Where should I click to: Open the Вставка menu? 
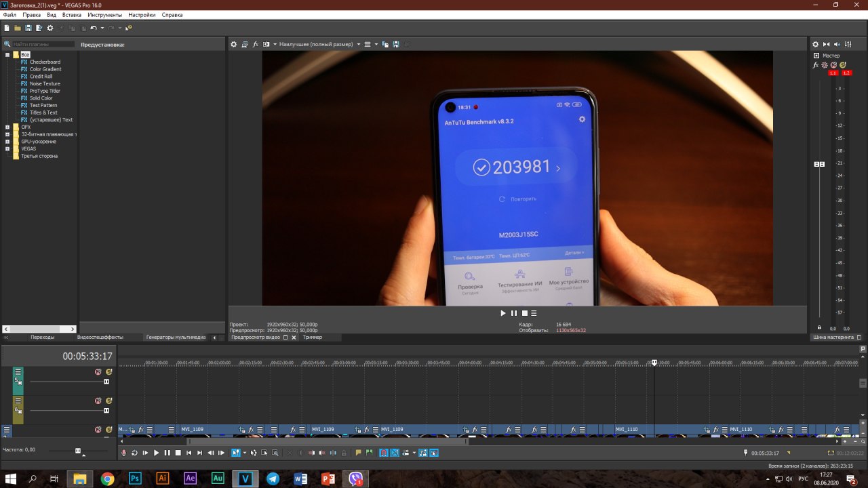(71, 15)
